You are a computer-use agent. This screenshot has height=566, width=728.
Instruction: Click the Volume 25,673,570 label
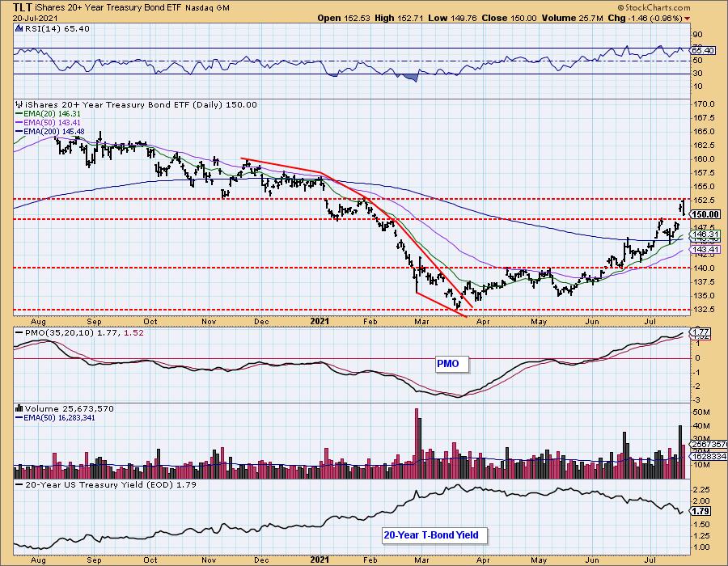click(70, 408)
